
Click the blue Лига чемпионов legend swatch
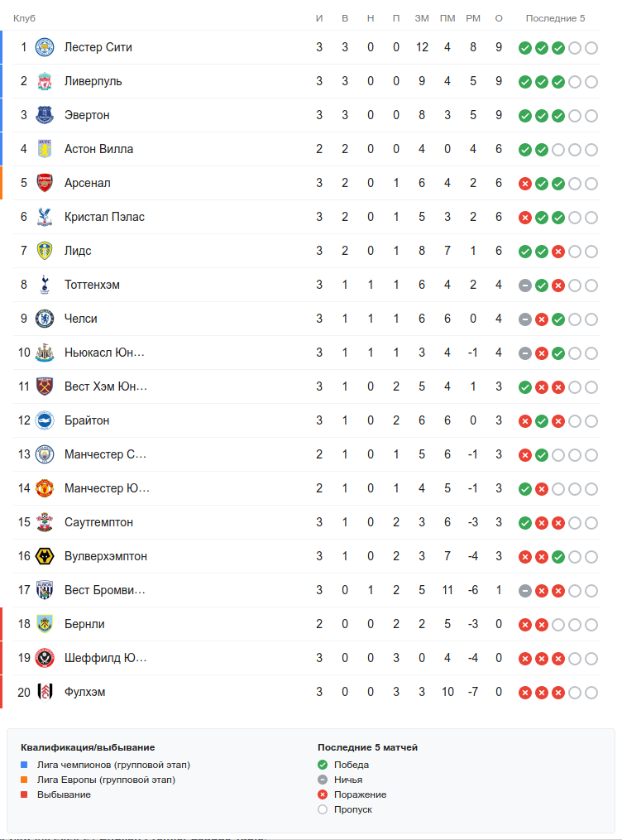[x=24, y=765]
